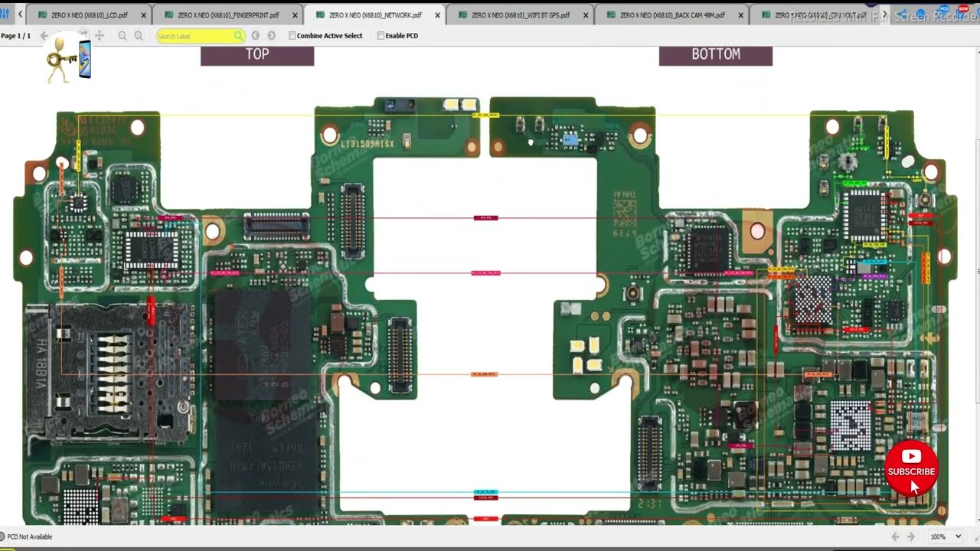Click the PDF icon on BACK CAM 48M tab
The width and height of the screenshot is (980, 551).
pyautogui.click(x=610, y=15)
